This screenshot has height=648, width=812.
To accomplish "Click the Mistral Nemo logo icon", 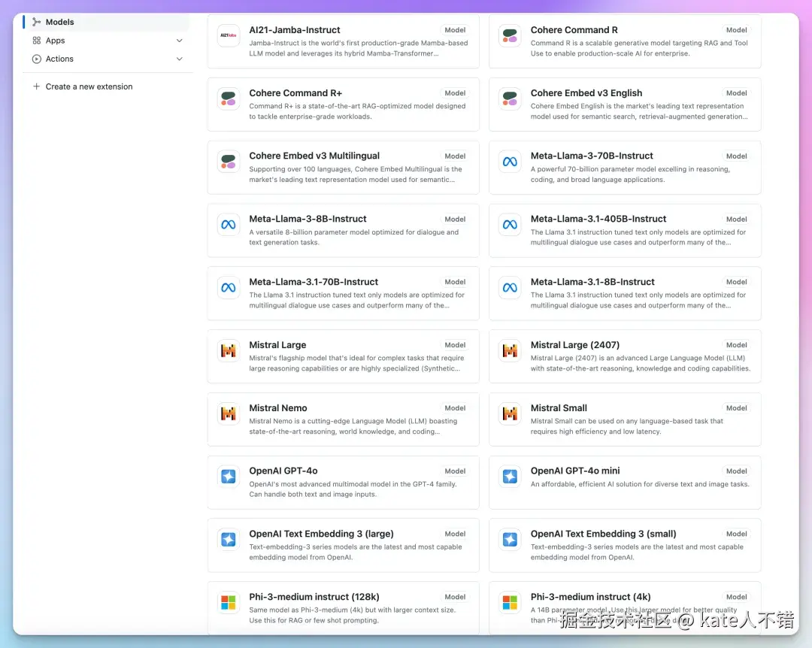I will (229, 413).
